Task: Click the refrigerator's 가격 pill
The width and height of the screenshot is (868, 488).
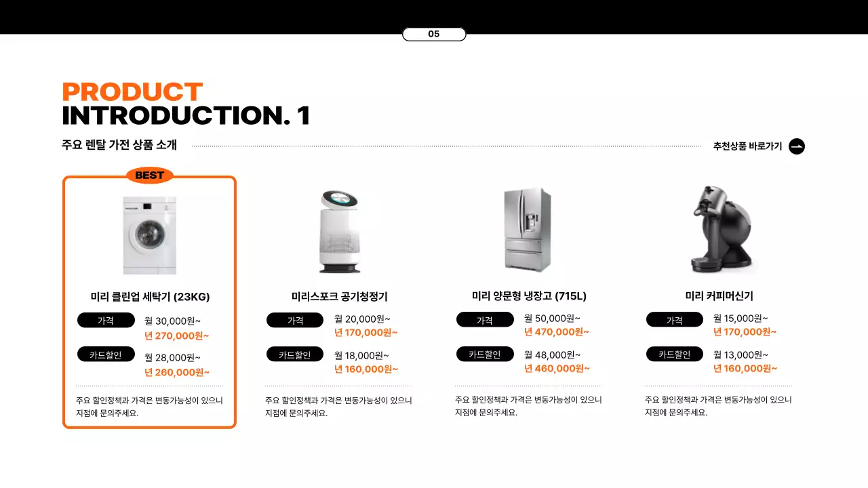Action: 485,320
